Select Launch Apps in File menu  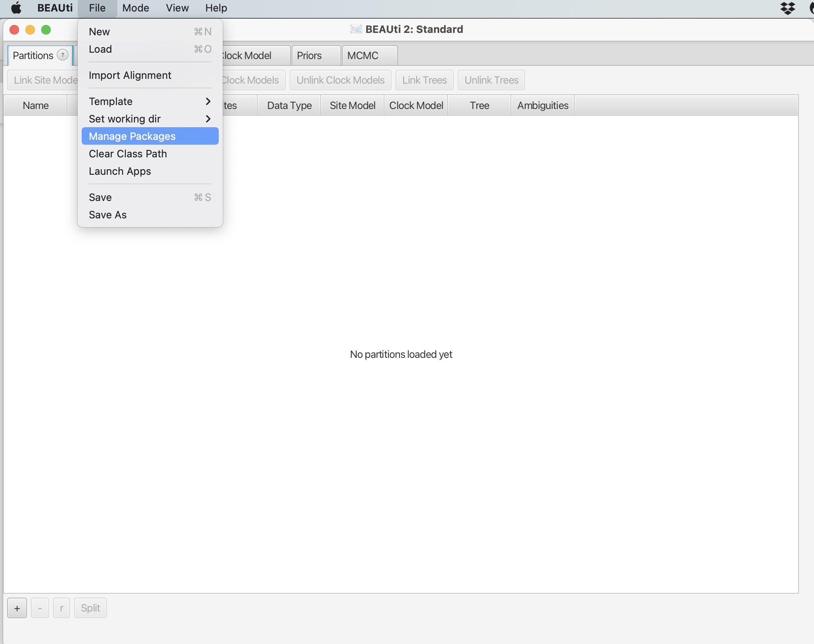pyautogui.click(x=120, y=171)
